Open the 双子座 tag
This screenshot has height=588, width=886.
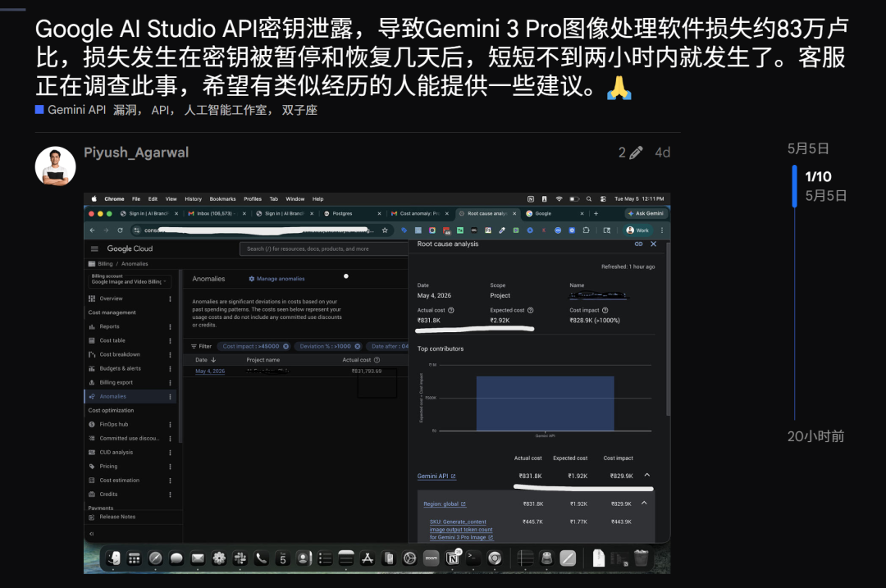click(299, 110)
